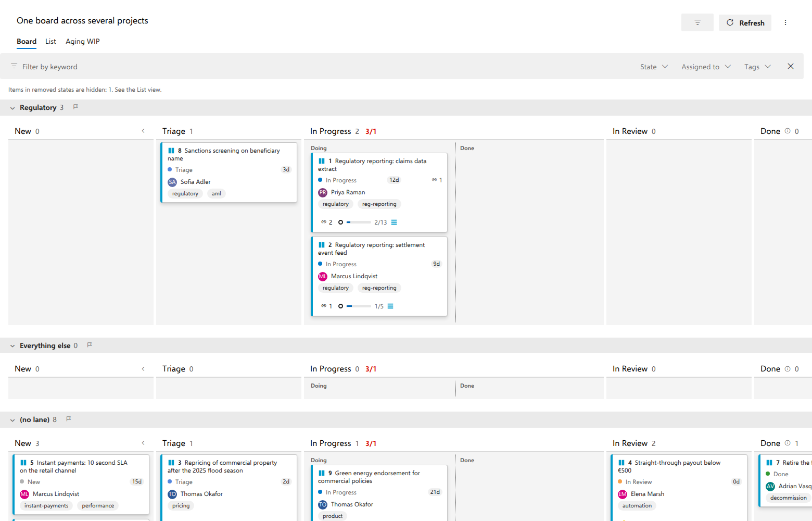Click Elena Marsh's avatar on card 4
Screen dimensions: 812x521
coord(623,494)
